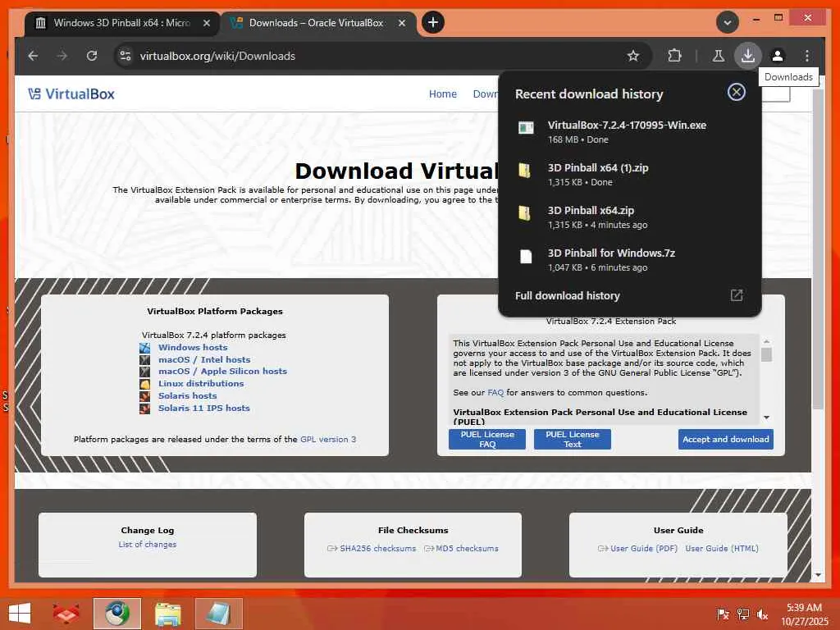This screenshot has width=840, height=630.
Task: Click the page vertical scrollbar thumb
Action: click(818, 249)
